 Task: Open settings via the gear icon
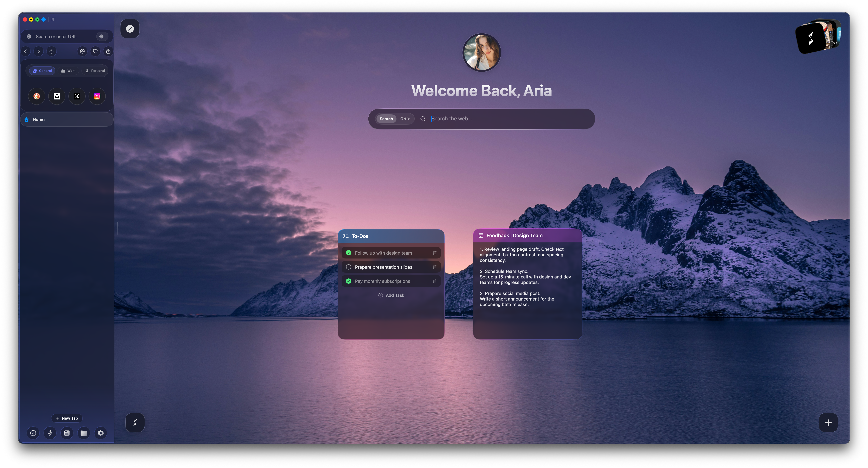point(100,433)
